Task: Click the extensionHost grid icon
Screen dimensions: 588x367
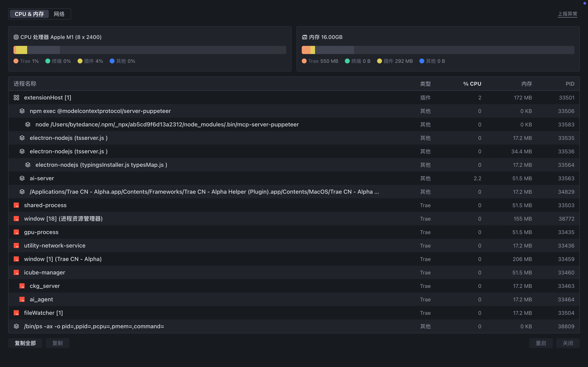Action: coord(16,98)
